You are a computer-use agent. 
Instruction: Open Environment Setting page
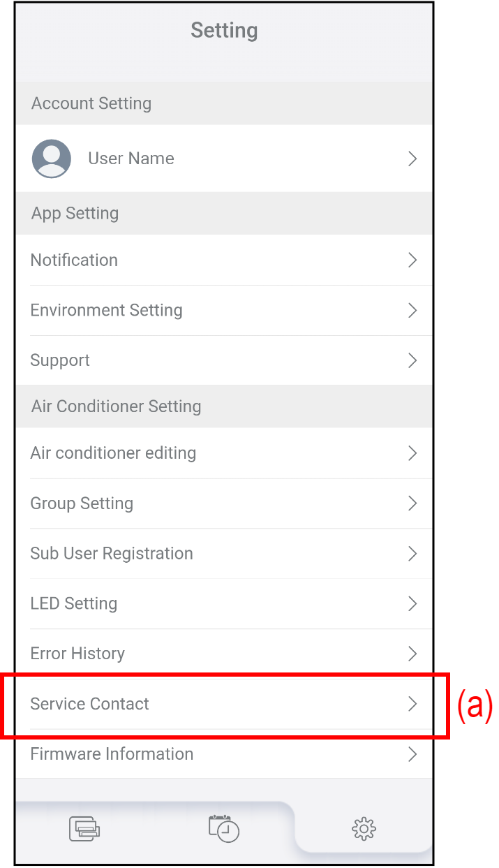pyautogui.click(x=106, y=311)
